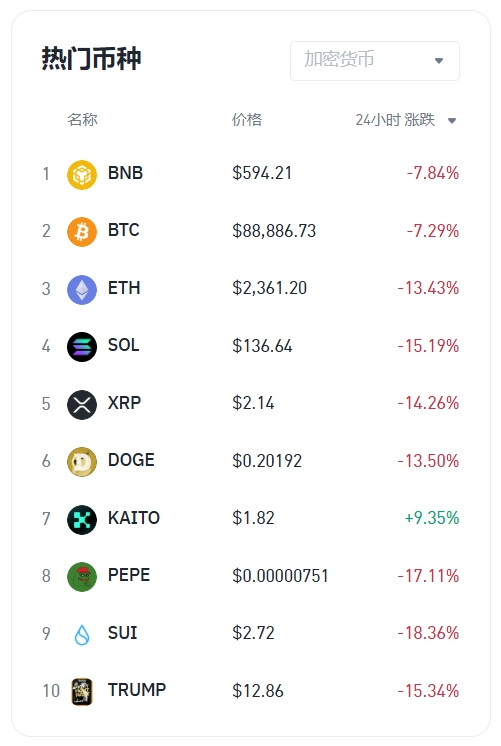Image resolution: width=501 pixels, height=746 pixels.
Task: Click the 名称 column header
Action: tap(82, 119)
